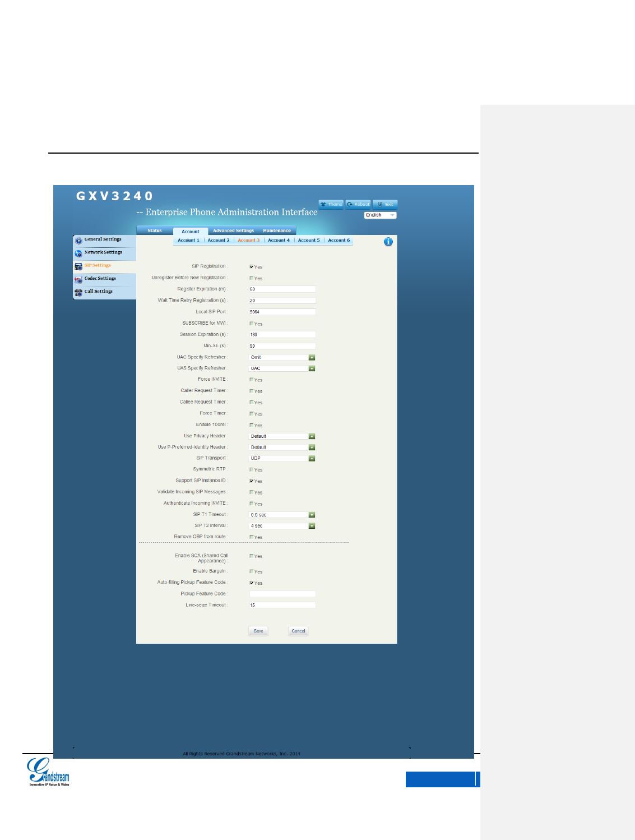Switch to Account 2 sub-tab
Image resolution: width=635 pixels, height=840 pixels.
(219, 240)
